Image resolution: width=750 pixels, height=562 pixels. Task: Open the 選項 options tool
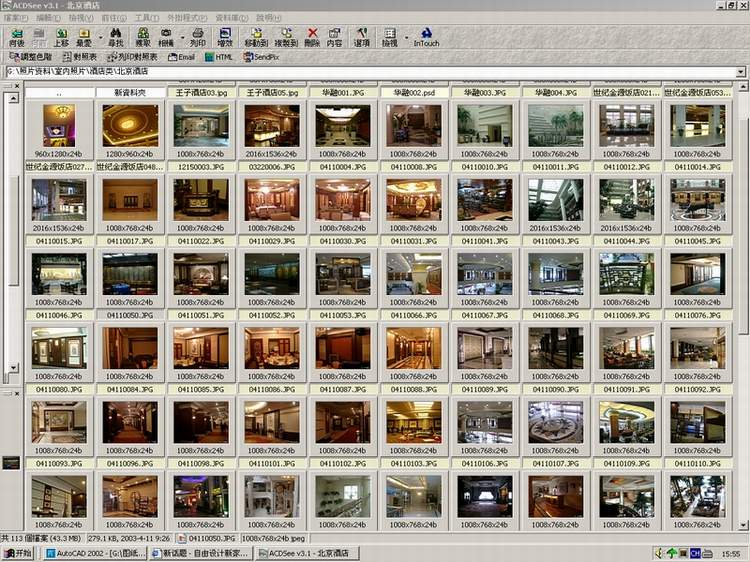click(362, 37)
